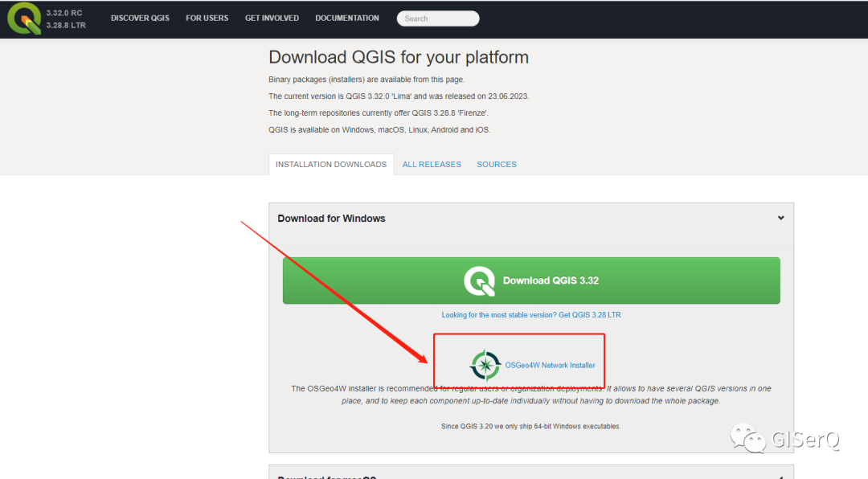Select the Installation Downloads tab
Screen dimensions: 868x479
(331, 165)
